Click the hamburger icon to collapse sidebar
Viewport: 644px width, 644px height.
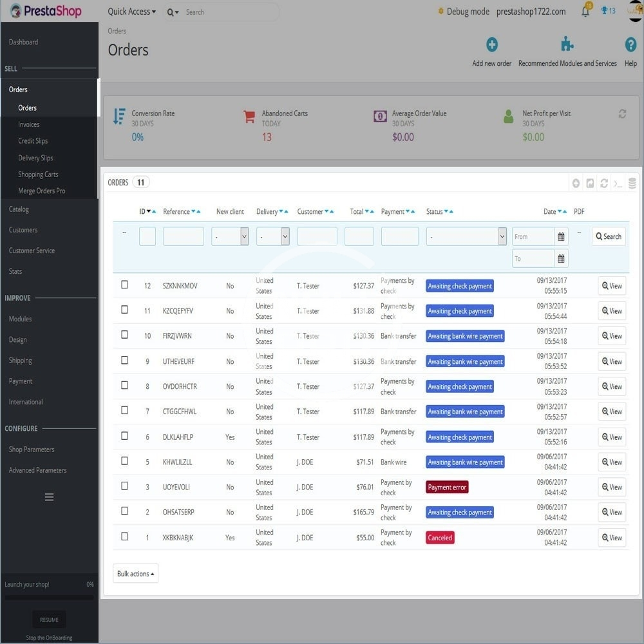tap(49, 497)
